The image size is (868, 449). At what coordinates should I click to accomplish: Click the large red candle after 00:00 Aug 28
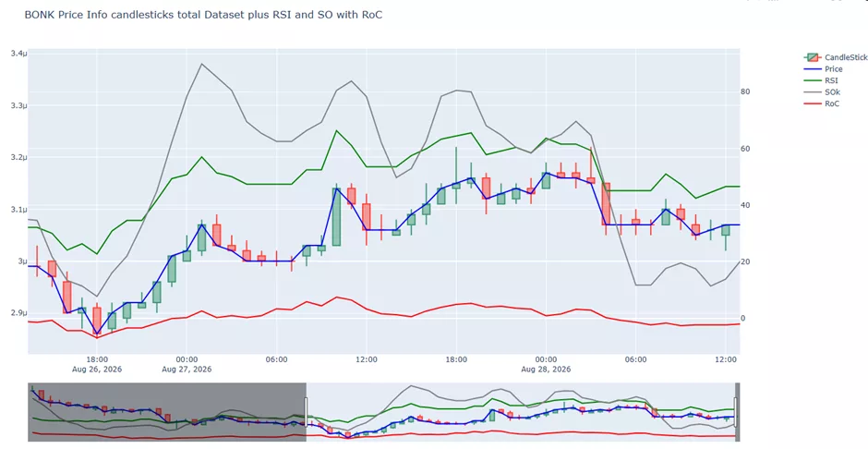[606, 204]
